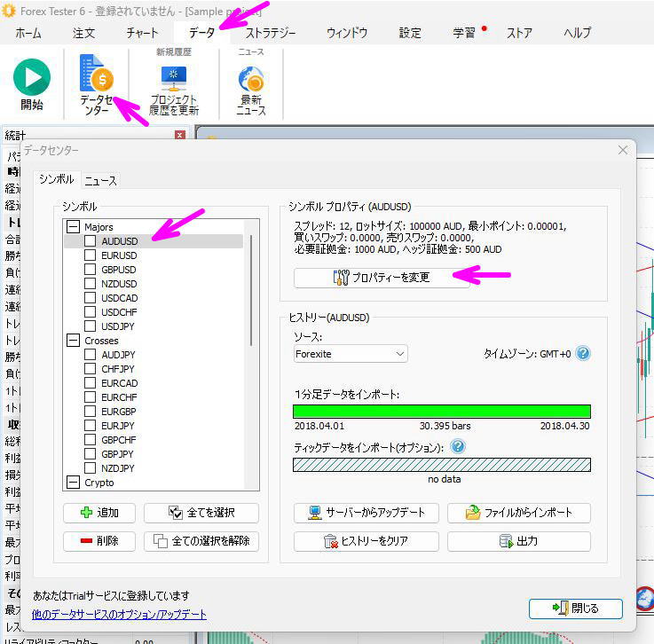Open the Data ribbon tab
654x644 pixels.
click(x=201, y=33)
